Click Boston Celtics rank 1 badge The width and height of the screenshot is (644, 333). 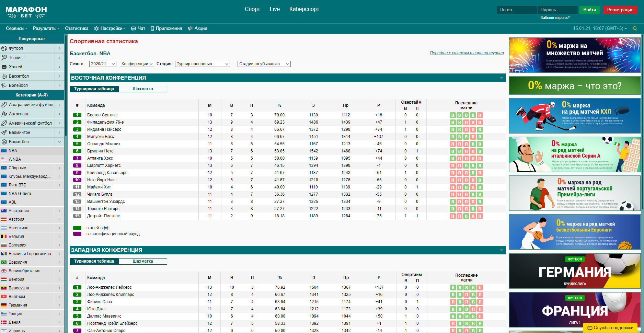click(77, 115)
